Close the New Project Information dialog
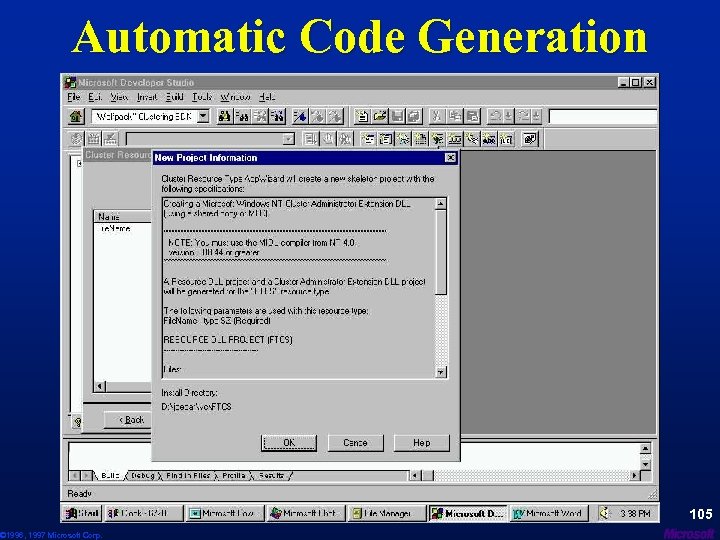720x540 pixels. (x=450, y=158)
